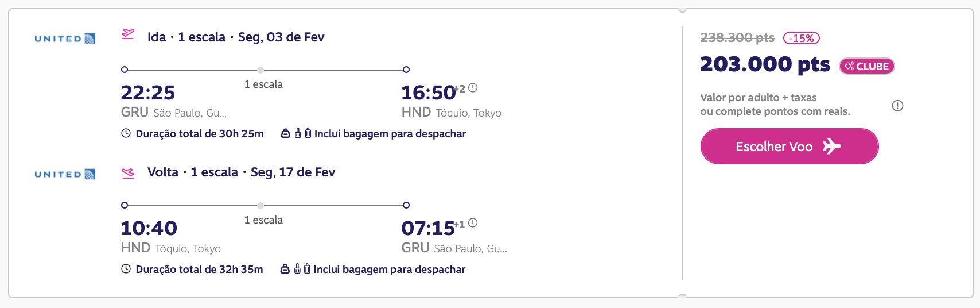Click the info icon beside the price description
The image size is (980, 308).
(898, 106)
